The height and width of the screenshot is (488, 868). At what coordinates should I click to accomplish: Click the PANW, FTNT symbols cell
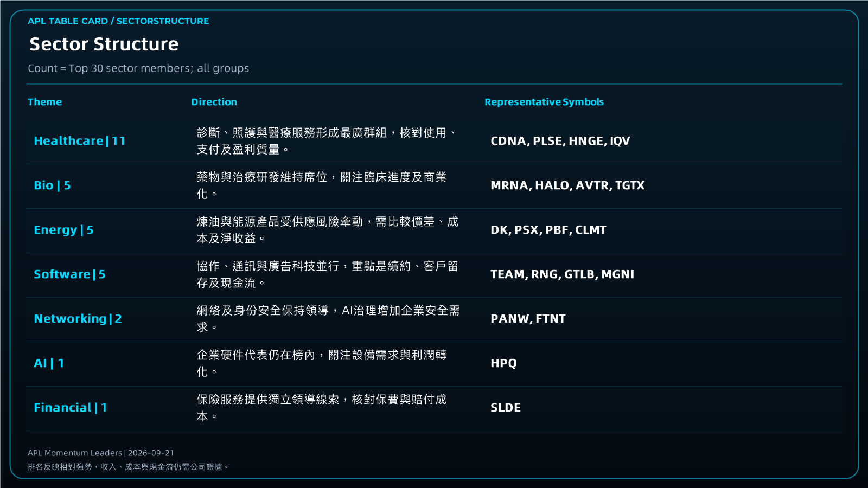point(528,319)
